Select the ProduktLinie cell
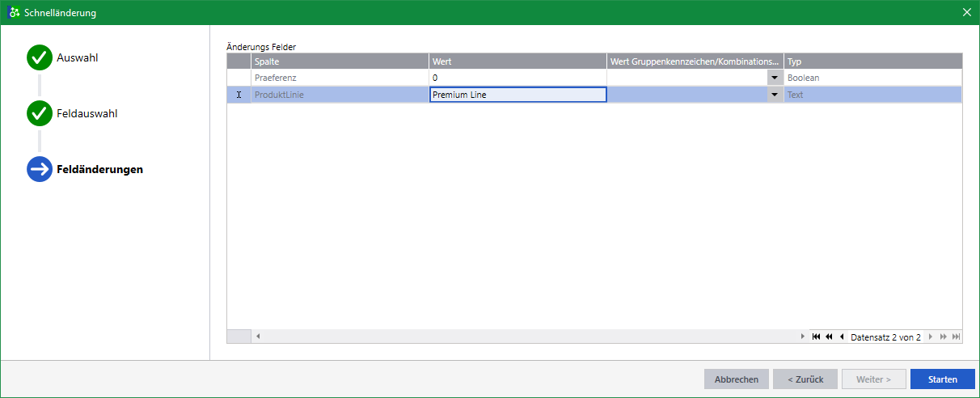Viewport: 980px width, 398px height. 340,95
